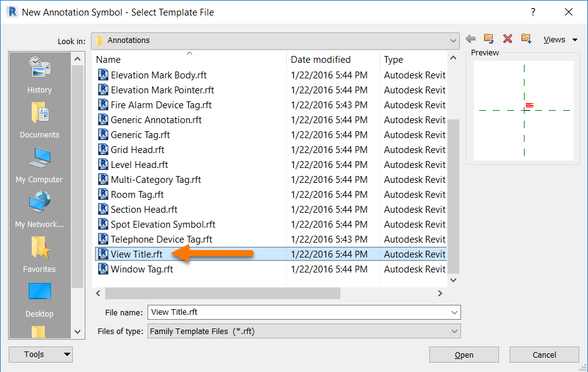Open the Documents shortcut in the sidebar

point(39,116)
